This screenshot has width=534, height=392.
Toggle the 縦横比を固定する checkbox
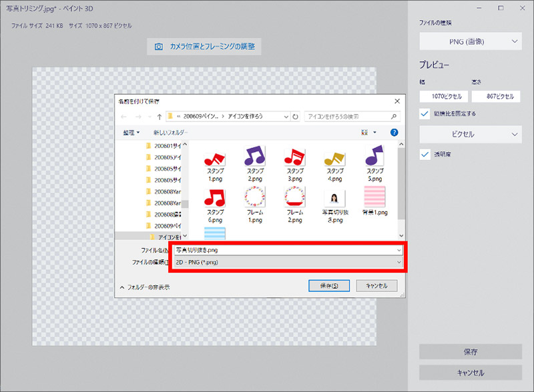point(425,113)
